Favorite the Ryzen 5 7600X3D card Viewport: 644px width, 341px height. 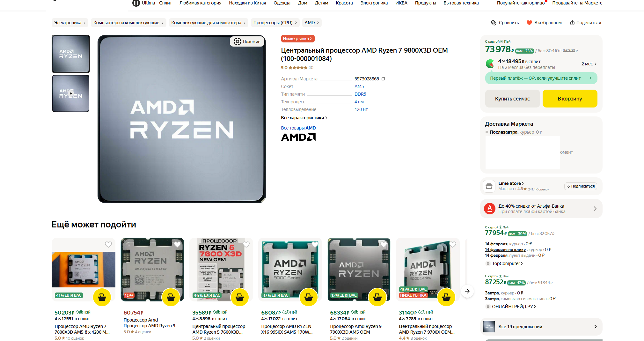pos(246,244)
